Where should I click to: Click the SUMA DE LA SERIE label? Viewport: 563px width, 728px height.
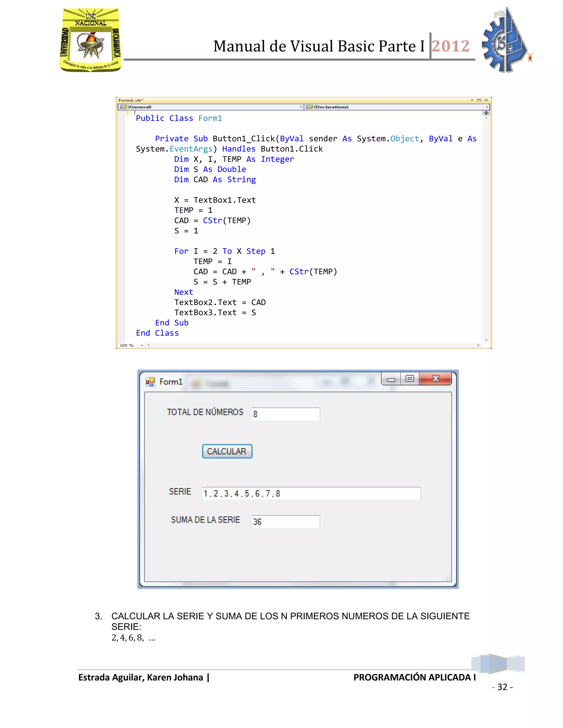click(205, 520)
